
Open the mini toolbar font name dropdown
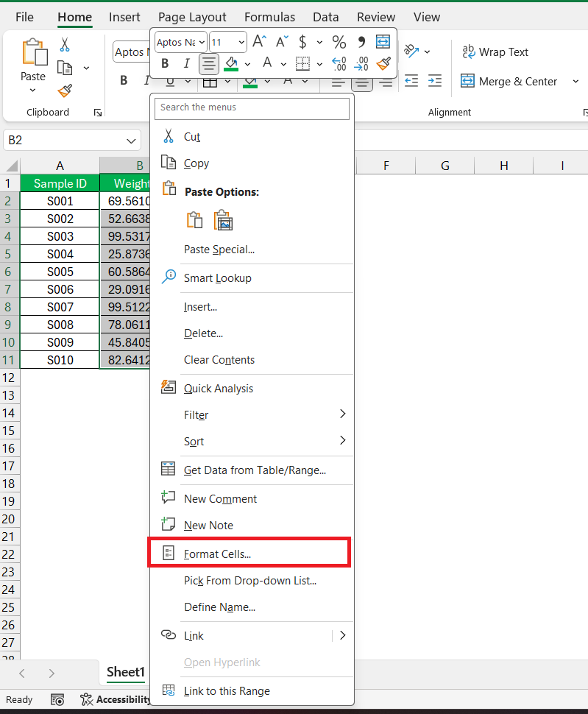(x=202, y=43)
